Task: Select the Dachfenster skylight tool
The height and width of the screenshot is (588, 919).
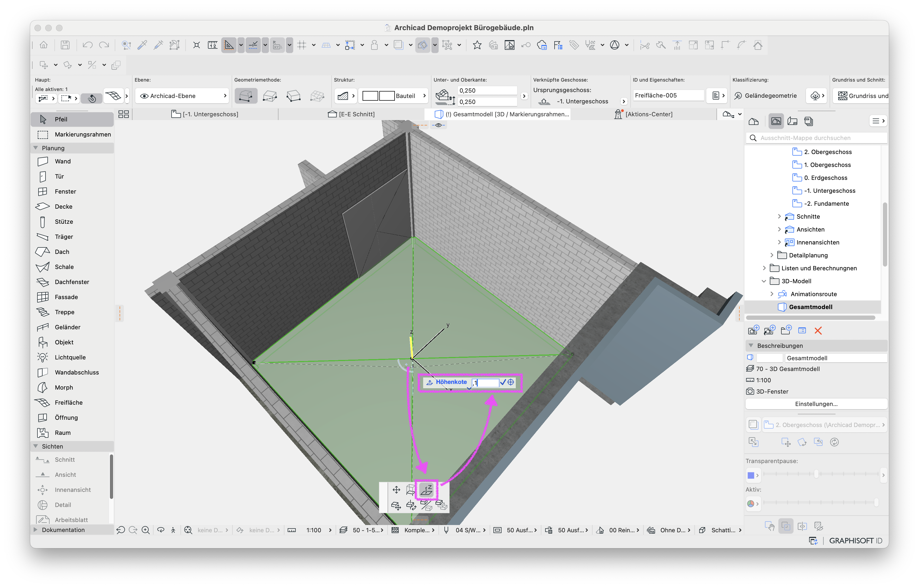Action: pos(72,282)
